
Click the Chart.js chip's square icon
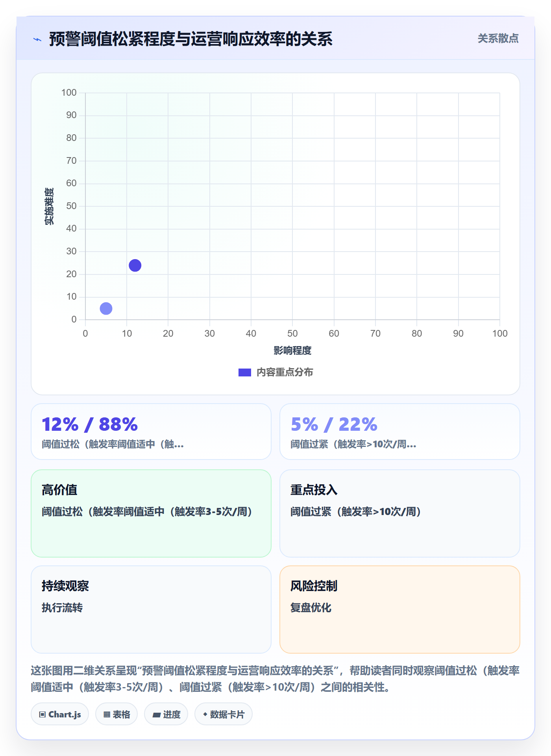click(43, 715)
